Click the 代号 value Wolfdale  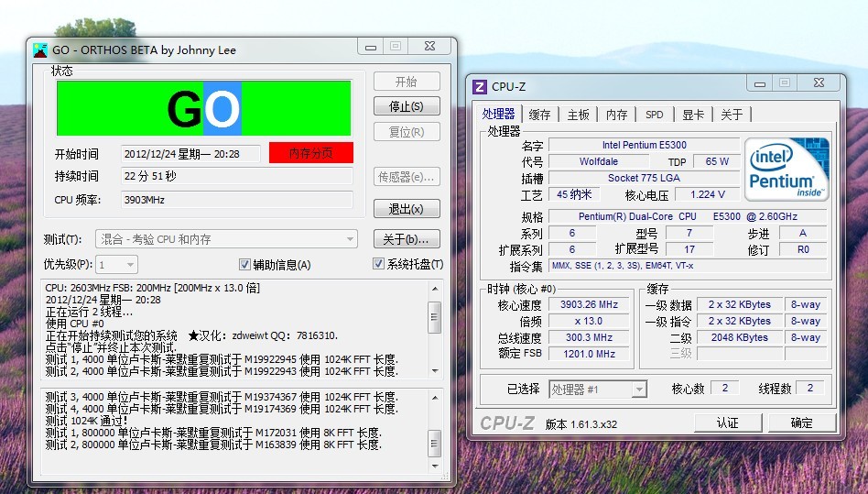(x=599, y=161)
